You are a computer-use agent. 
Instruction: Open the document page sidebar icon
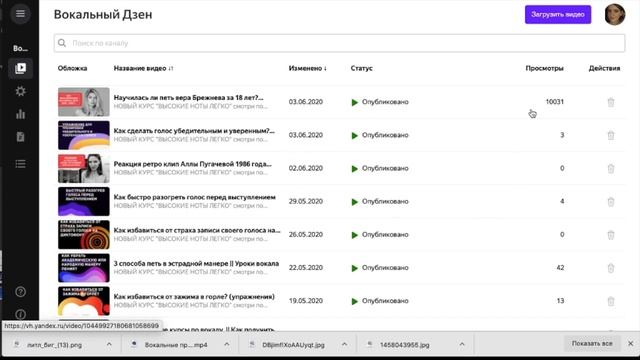click(20, 137)
